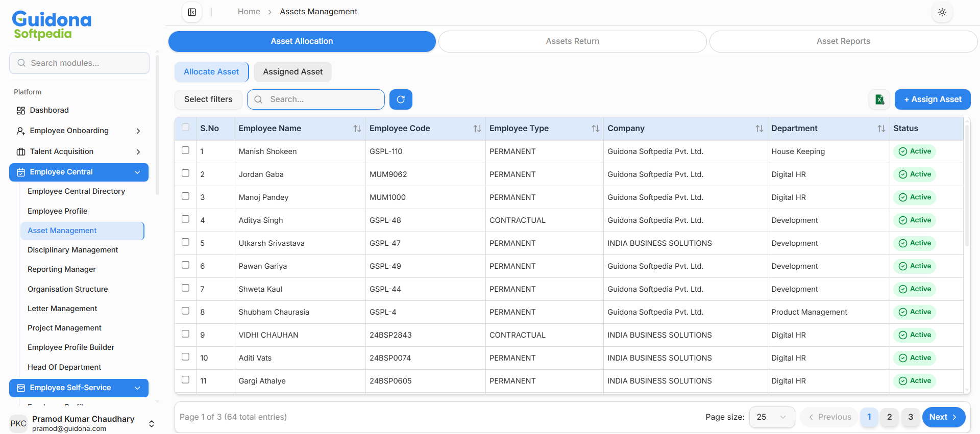Go to Next page of results
Image resolution: width=980 pixels, height=434 pixels.
943,417
